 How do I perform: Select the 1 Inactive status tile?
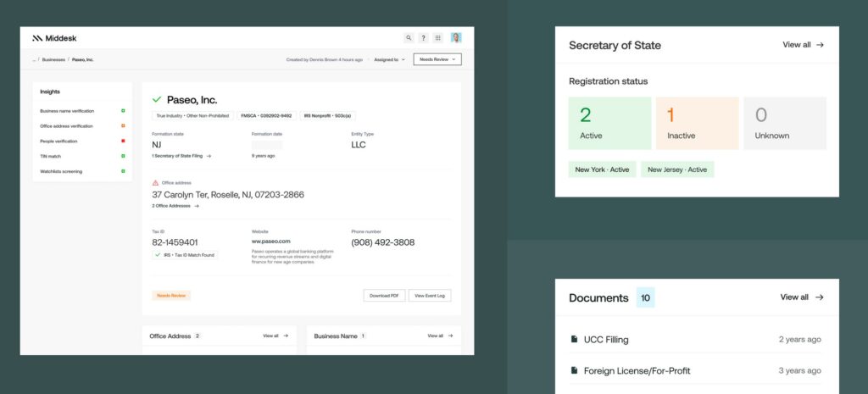(x=698, y=124)
